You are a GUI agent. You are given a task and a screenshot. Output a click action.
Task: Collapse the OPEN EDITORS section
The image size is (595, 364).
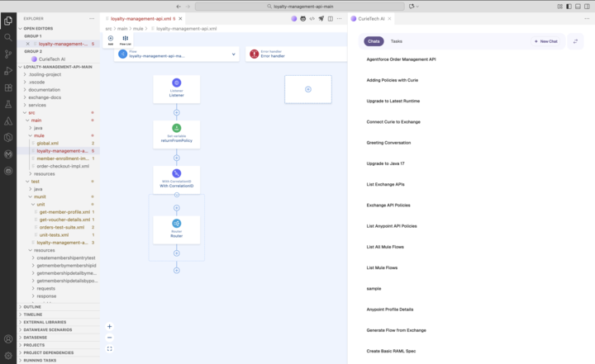coord(59,28)
